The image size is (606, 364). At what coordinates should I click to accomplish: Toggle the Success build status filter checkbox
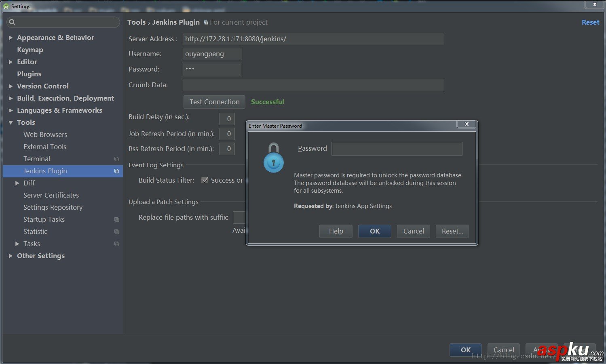point(205,180)
